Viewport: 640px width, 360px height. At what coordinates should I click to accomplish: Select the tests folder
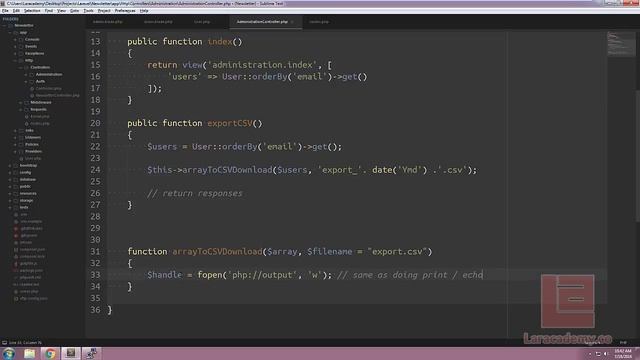pyautogui.click(x=24, y=207)
